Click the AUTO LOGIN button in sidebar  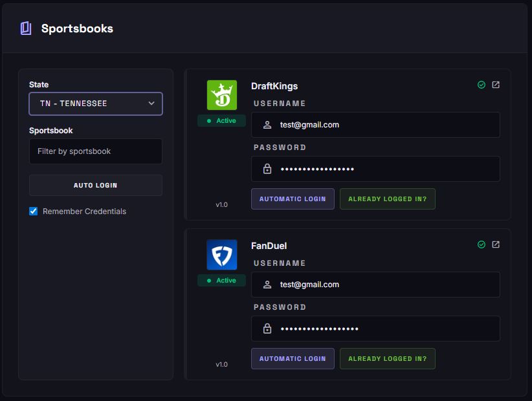[x=96, y=186]
